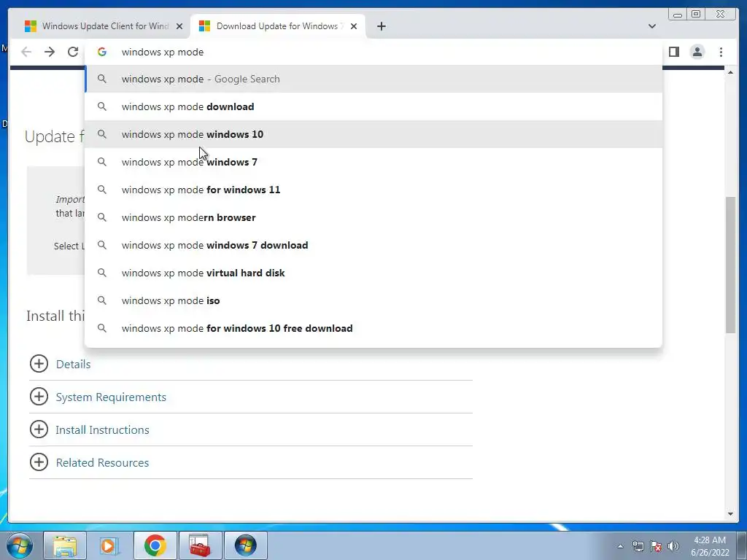
Task: Open the Details link
Action: pos(74,365)
